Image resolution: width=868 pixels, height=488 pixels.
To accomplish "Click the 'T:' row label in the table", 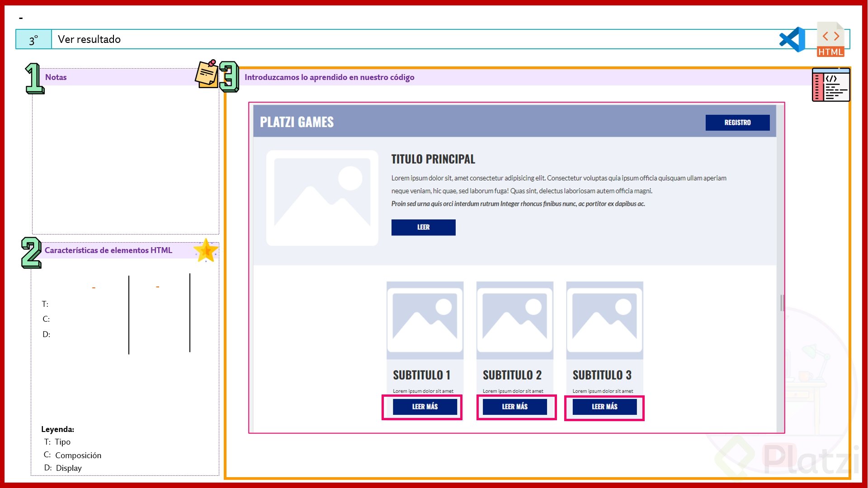I will pyautogui.click(x=45, y=304).
